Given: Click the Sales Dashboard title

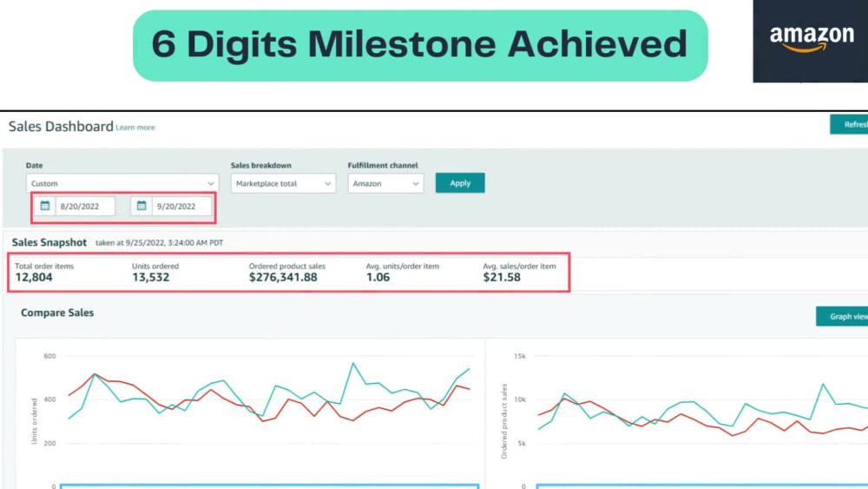Looking at the screenshot, I should [61, 126].
